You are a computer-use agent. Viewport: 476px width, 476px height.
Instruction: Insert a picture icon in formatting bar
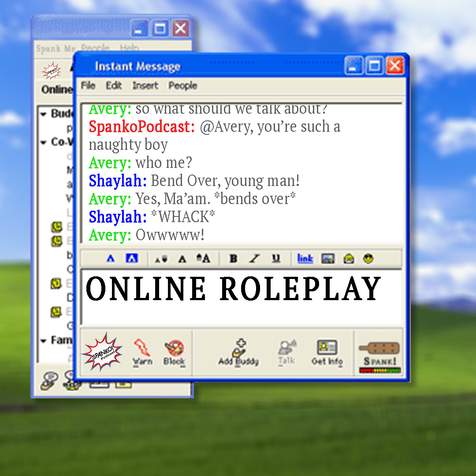coord(328,259)
